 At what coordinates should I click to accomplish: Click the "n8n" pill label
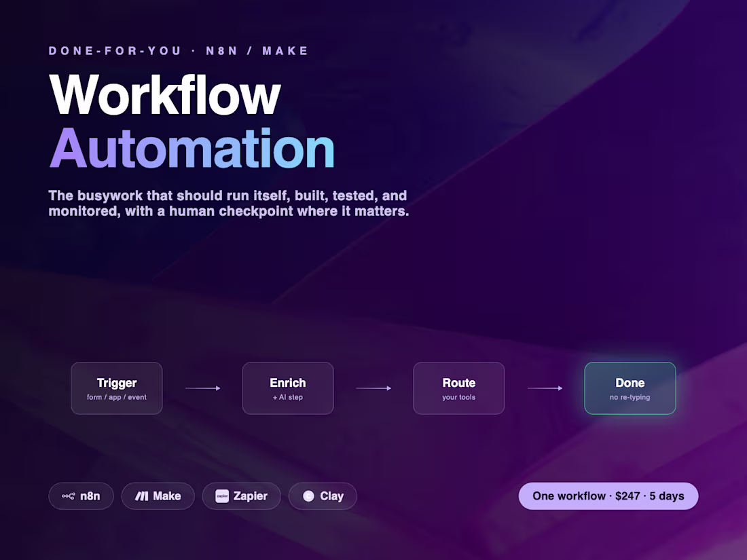tap(90, 496)
